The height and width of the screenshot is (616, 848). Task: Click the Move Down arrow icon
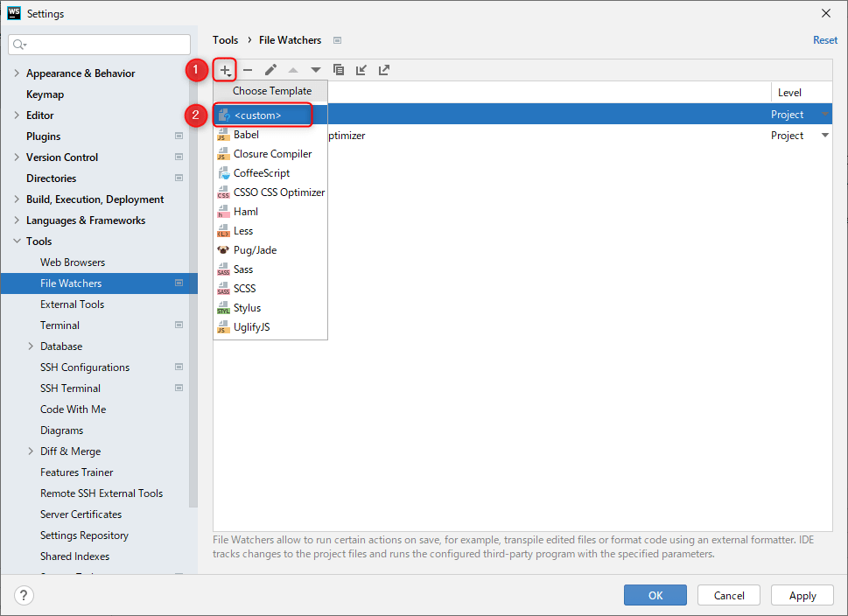(316, 70)
